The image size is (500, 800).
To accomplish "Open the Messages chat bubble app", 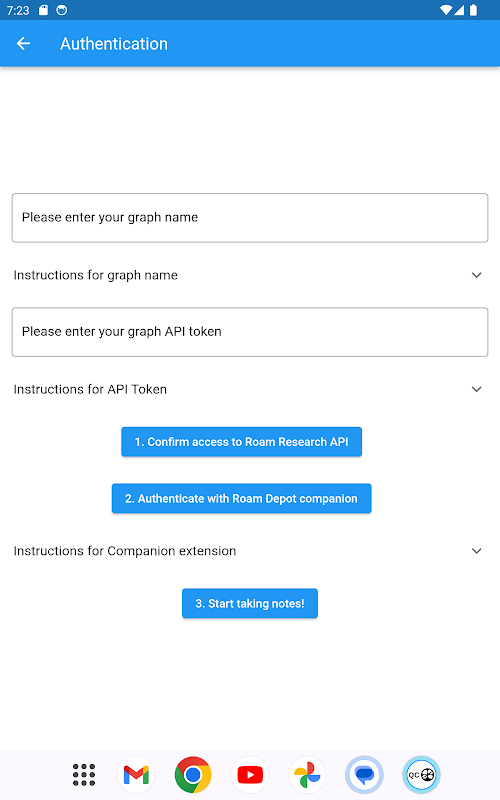I will click(364, 774).
